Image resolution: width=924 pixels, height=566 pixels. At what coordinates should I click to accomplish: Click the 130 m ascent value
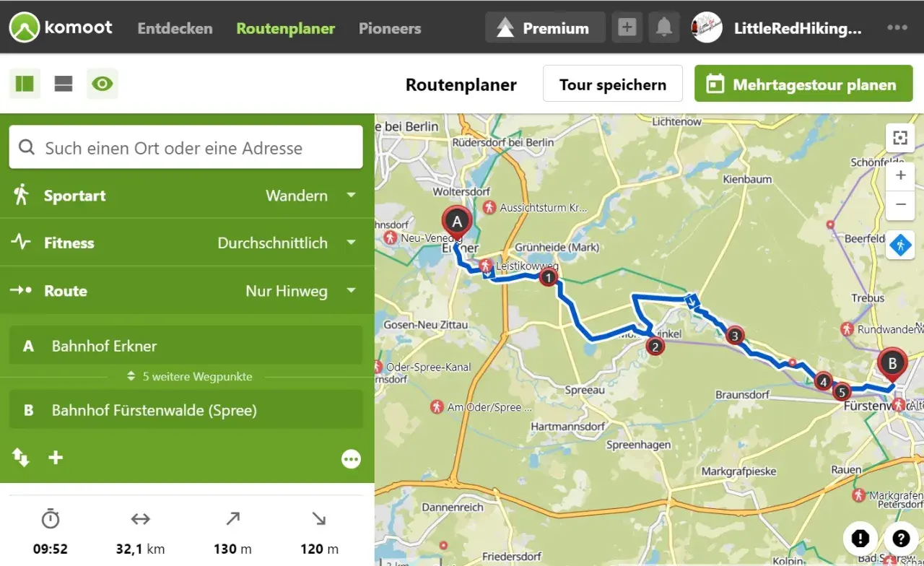[x=232, y=549]
